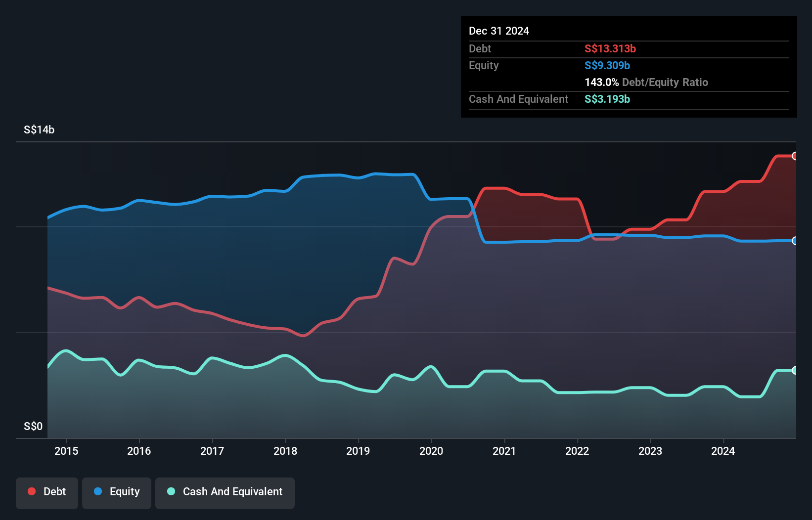Click the 2015 x-axis label
The height and width of the screenshot is (520, 812).
pos(66,451)
